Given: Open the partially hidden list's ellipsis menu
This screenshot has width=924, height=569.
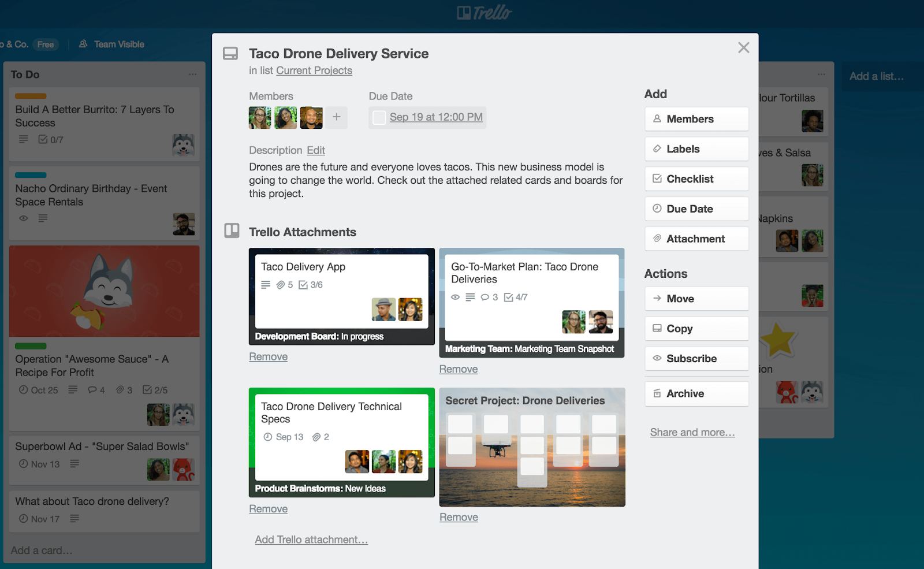Looking at the screenshot, I should pyautogui.click(x=821, y=75).
